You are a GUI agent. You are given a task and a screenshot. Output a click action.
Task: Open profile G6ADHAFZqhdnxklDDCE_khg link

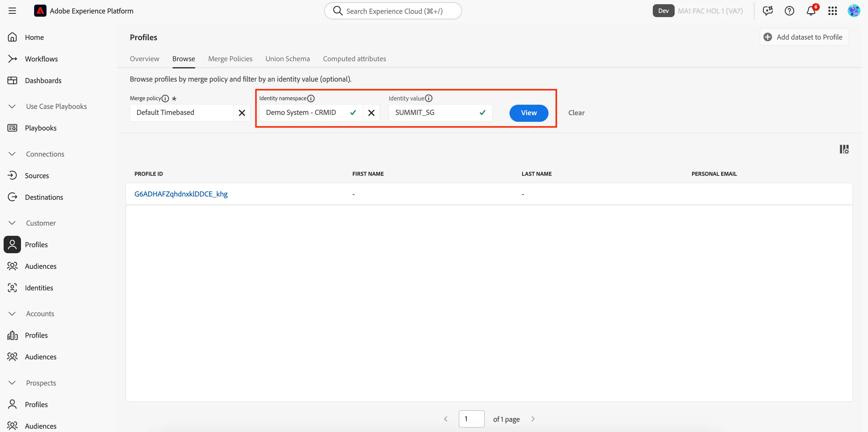(181, 194)
